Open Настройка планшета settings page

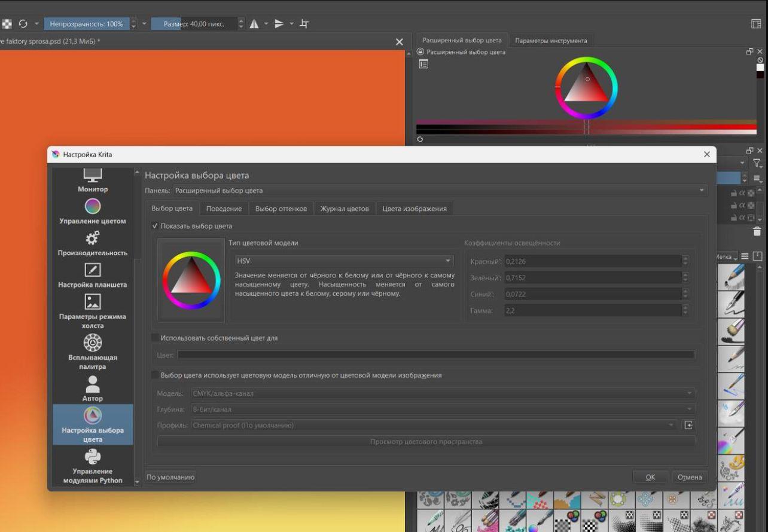tap(92, 276)
